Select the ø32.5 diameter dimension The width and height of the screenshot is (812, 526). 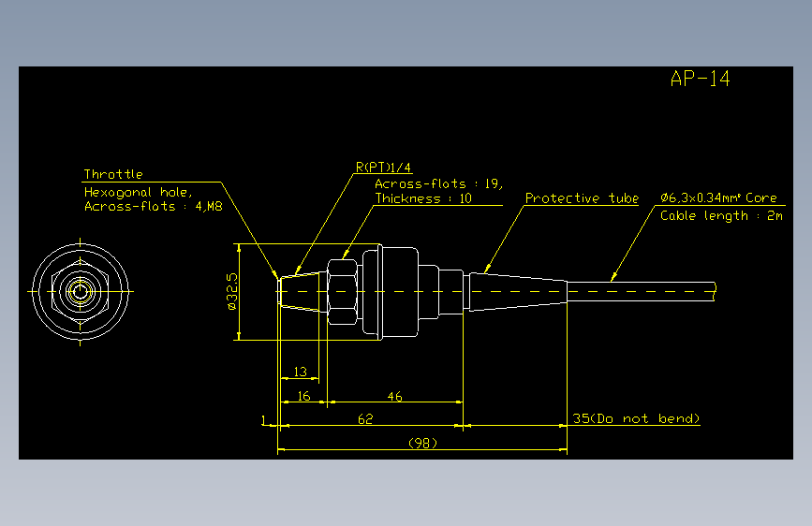click(x=232, y=291)
